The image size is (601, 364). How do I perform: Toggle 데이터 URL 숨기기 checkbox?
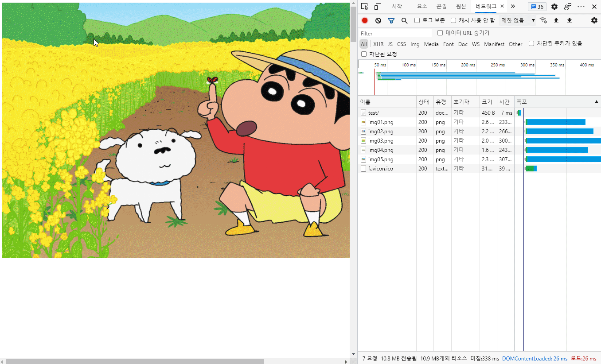click(x=440, y=33)
